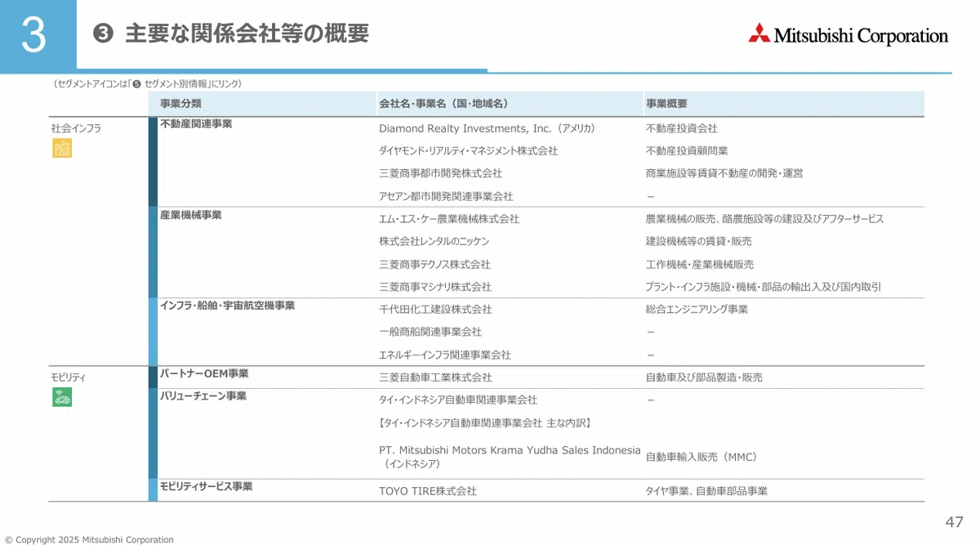Click 工作機械・産業機械販売 description
The width and height of the screenshot is (980, 545).
point(700,265)
